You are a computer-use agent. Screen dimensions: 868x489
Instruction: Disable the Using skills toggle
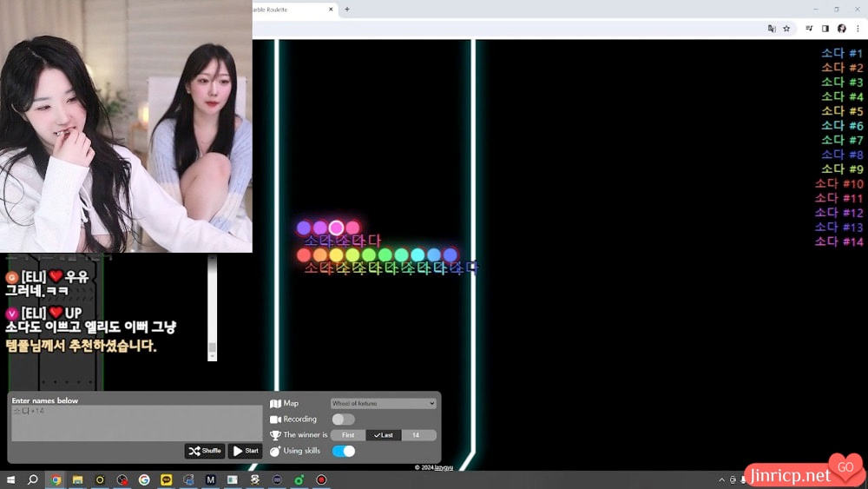coord(344,452)
